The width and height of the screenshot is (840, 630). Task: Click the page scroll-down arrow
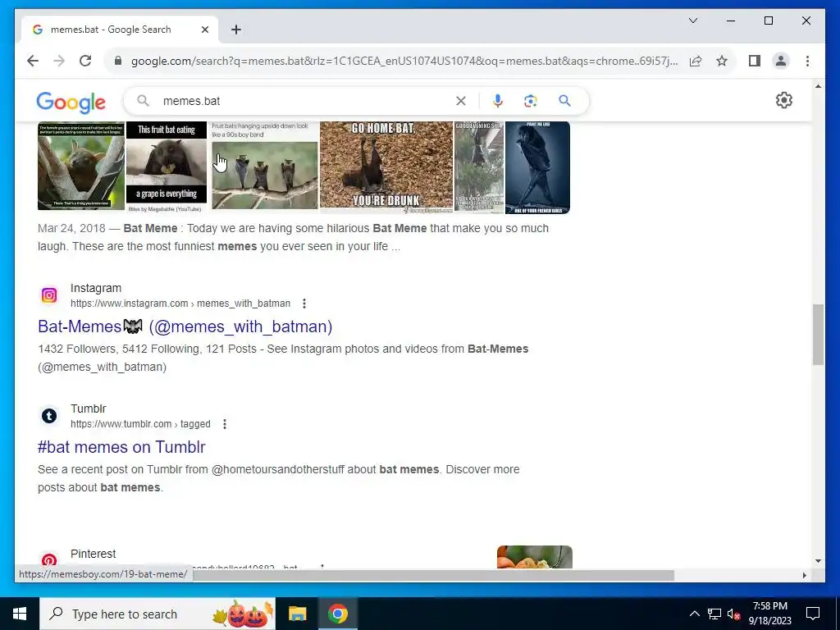818,561
